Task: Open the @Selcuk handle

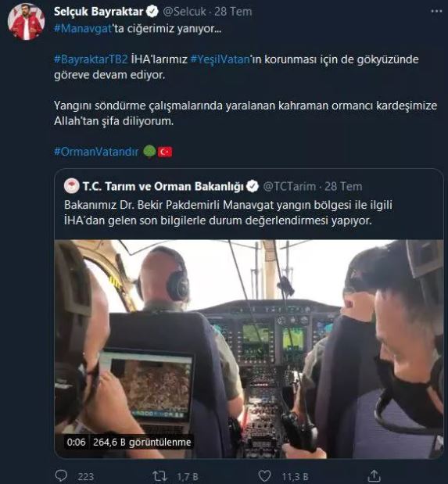Action: coord(184,12)
